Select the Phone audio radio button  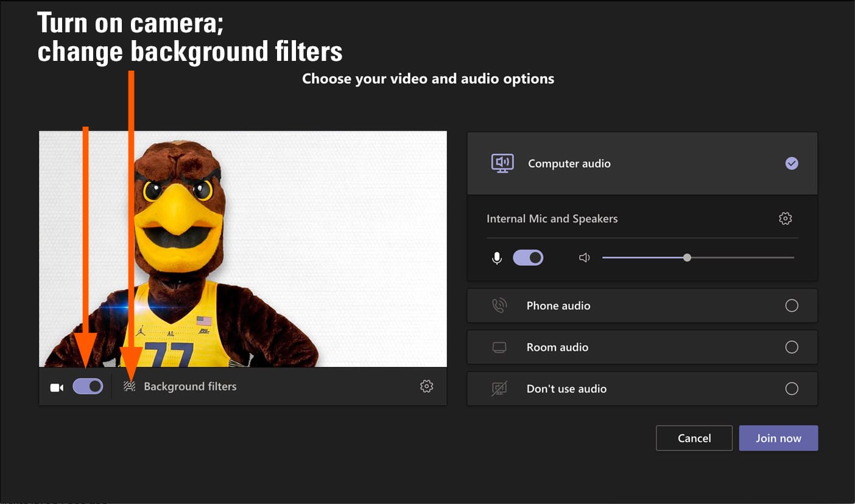coord(792,306)
